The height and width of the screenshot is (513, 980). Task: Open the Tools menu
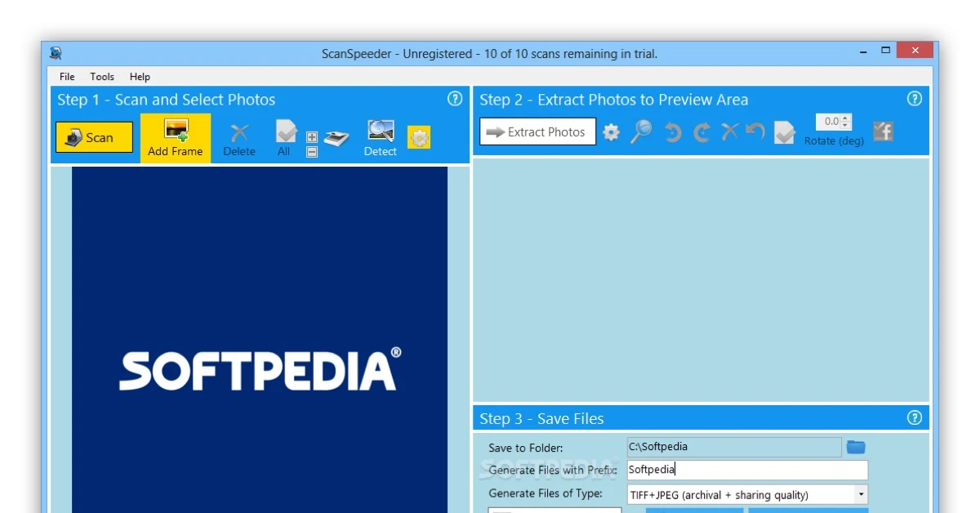coord(102,77)
